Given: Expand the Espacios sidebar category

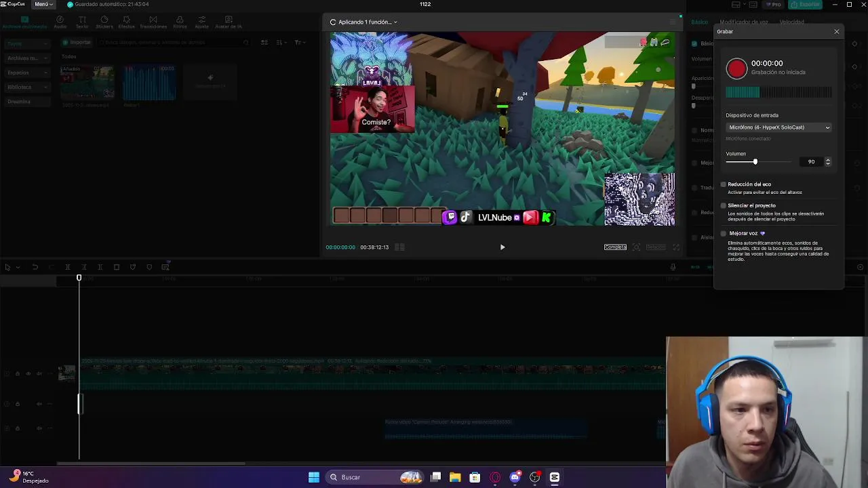Looking at the screenshot, I should click(x=27, y=73).
